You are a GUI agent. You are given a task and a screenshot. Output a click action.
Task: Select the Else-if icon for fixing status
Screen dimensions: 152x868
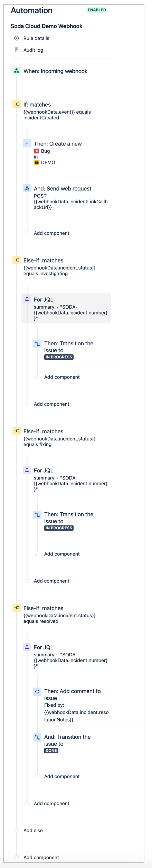pos(16,431)
